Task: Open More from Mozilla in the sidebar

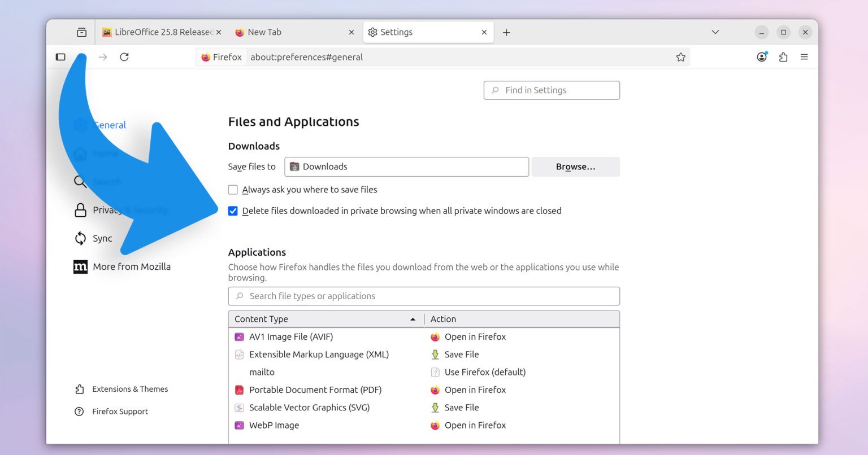Action: click(x=122, y=266)
